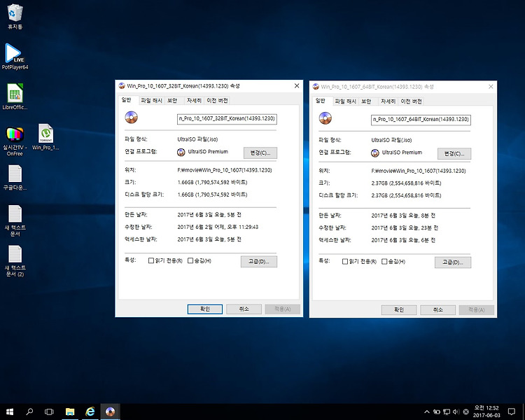Click the location path in 64BIT window
Screen dimensions: 525x420
[x=419, y=171]
